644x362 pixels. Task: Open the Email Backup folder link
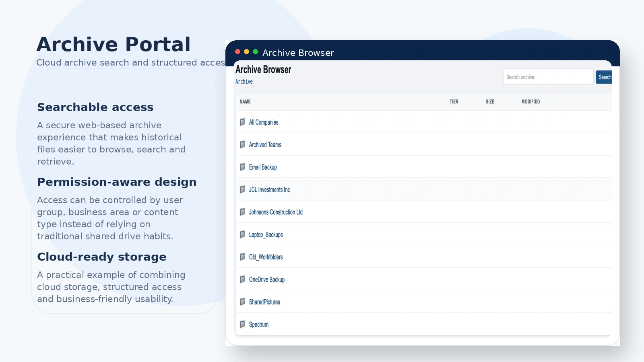point(263,167)
